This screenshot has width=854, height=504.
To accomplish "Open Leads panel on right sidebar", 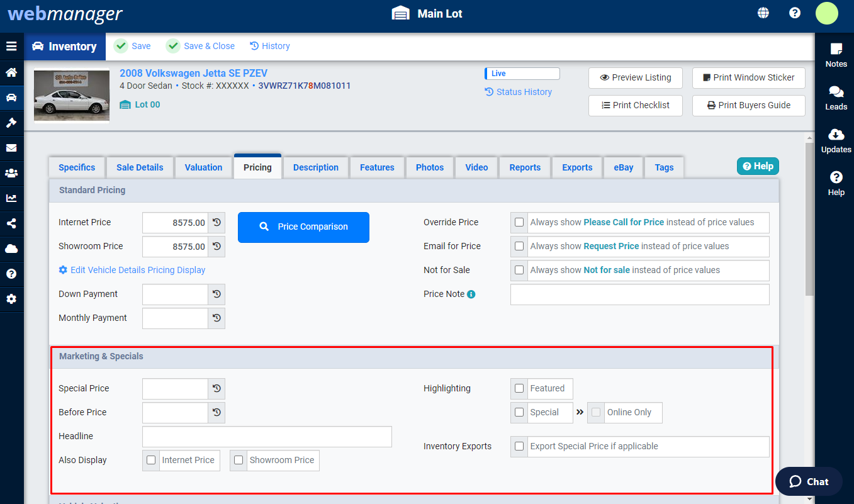I will [x=836, y=96].
